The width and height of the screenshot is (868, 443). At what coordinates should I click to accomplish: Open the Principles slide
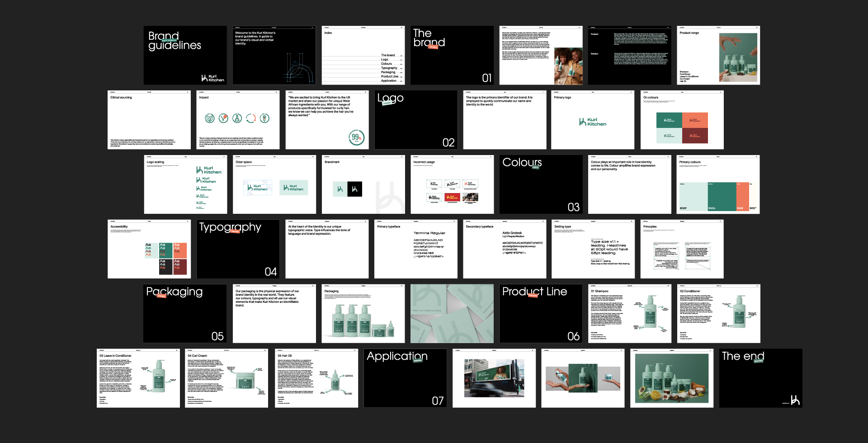pyautogui.click(x=682, y=249)
